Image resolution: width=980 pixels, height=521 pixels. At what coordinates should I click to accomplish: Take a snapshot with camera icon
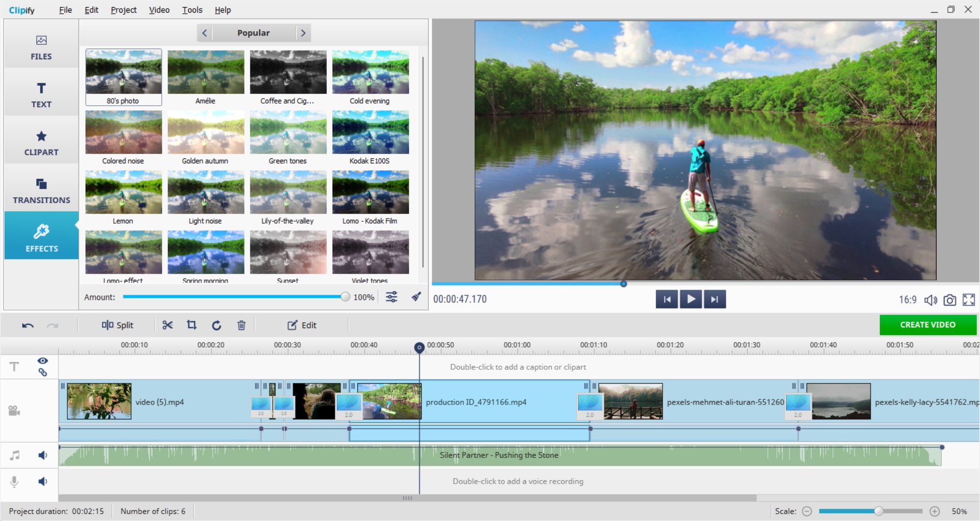(x=949, y=300)
